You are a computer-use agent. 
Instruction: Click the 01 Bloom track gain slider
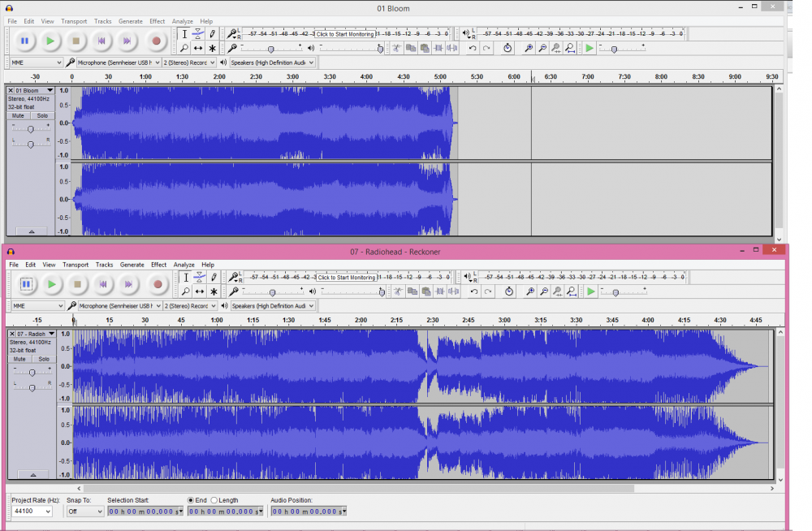31,129
